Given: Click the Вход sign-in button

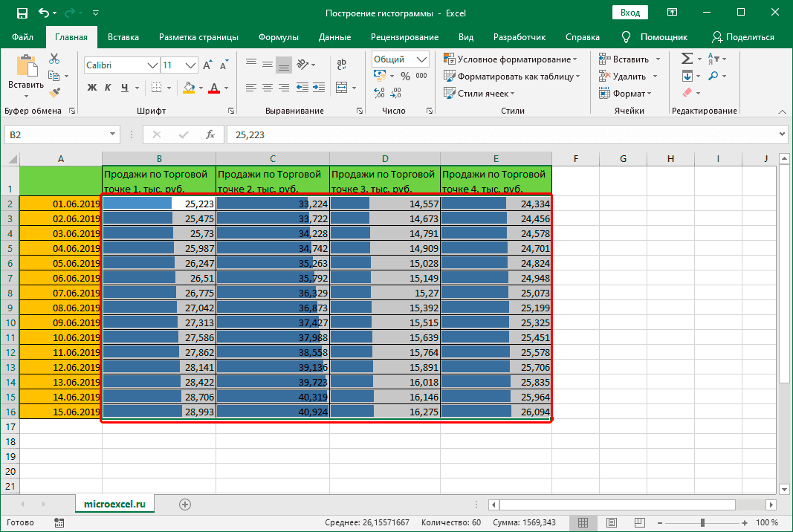Looking at the screenshot, I should (629, 13).
